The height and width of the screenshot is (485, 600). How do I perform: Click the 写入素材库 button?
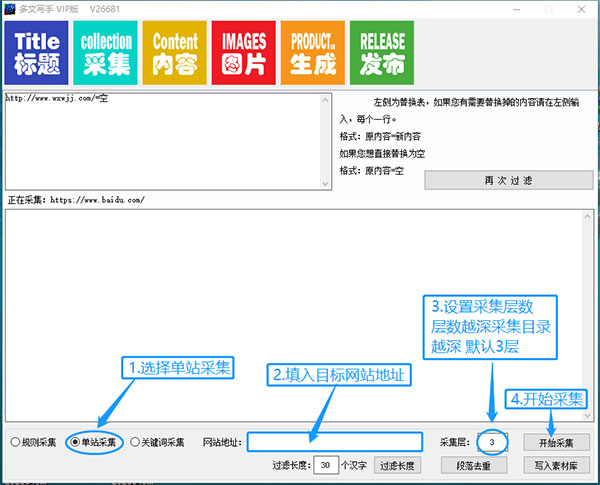point(556,465)
